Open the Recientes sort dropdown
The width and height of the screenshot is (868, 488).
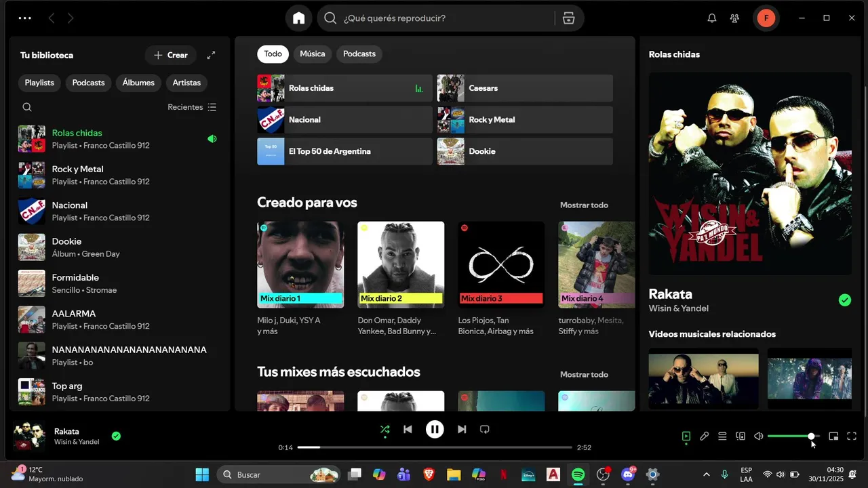pyautogui.click(x=192, y=107)
